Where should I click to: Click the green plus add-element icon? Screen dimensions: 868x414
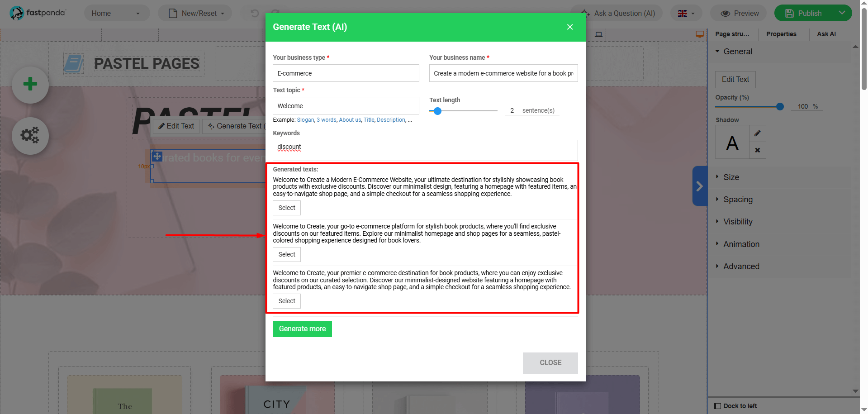pos(30,84)
